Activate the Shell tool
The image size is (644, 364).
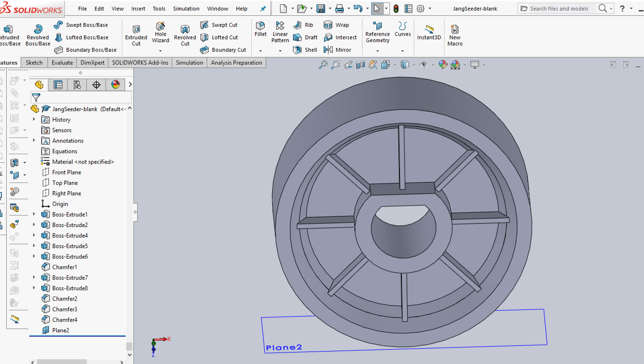tap(305, 50)
